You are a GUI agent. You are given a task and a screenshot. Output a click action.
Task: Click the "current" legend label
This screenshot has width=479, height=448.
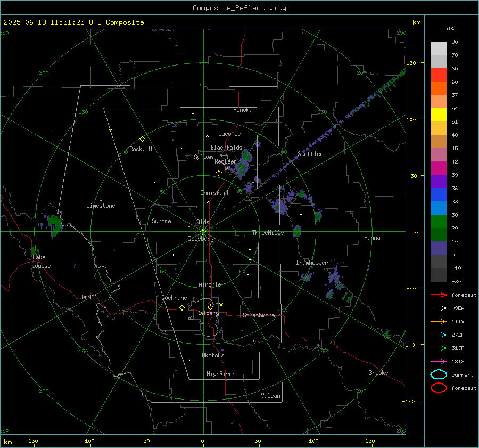coord(463,375)
